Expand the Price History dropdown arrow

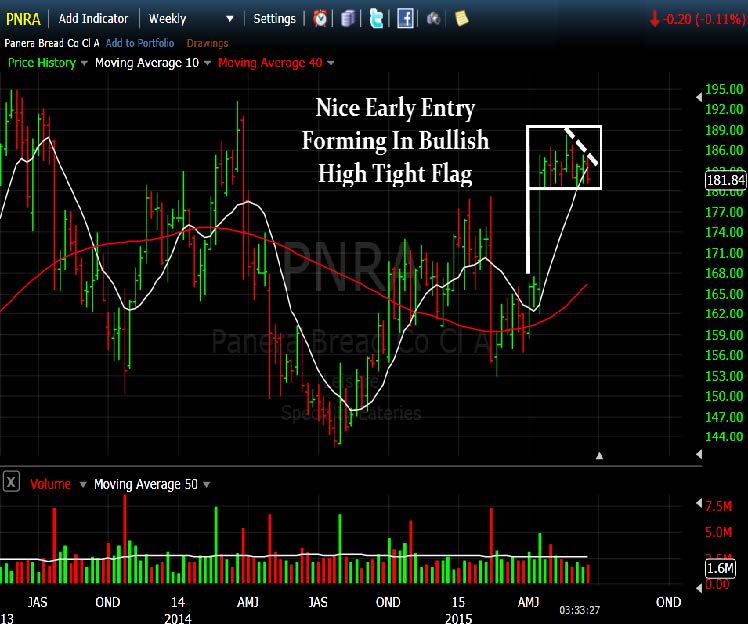(x=84, y=63)
